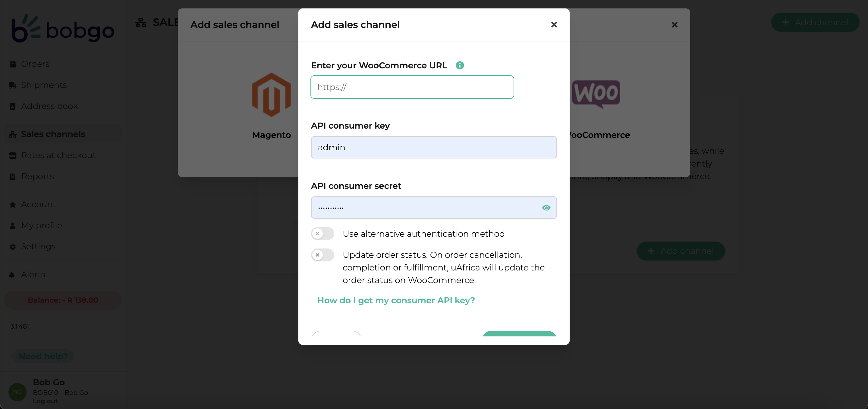Toggle Use alternative authentication method switch
The image size is (868, 409).
pyautogui.click(x=322, y=234)
